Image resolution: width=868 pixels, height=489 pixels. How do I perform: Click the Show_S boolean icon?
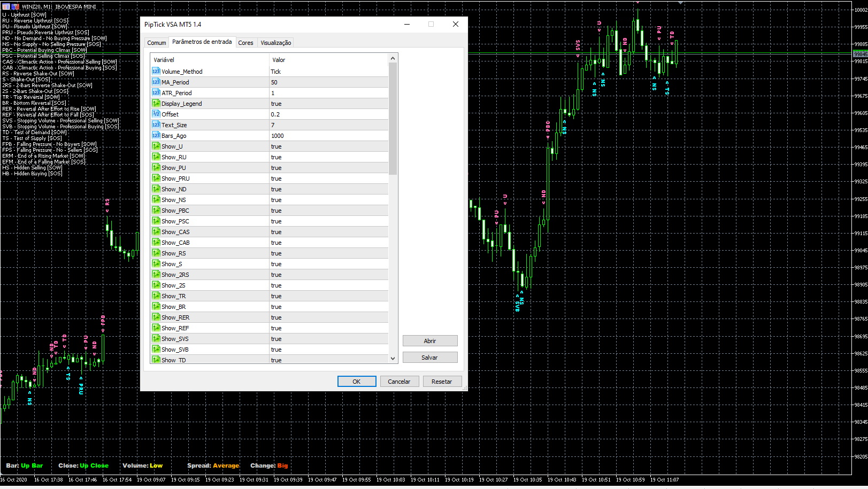(x=156, y=263)
